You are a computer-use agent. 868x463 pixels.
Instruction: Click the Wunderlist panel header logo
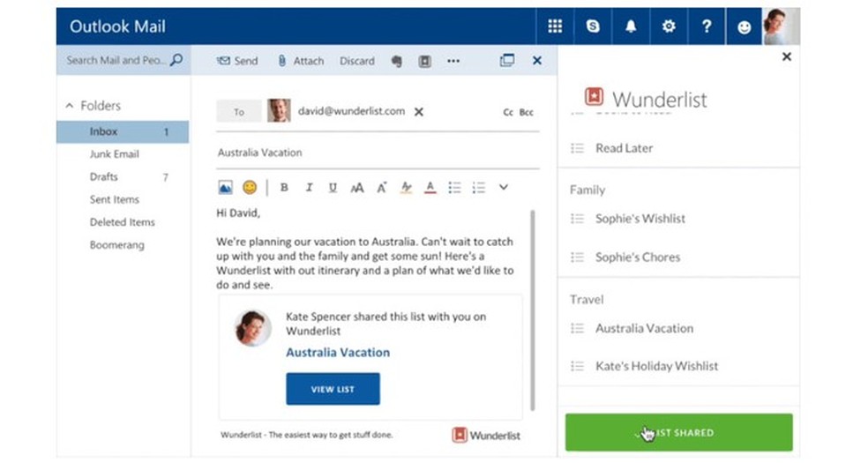coord(594,97)
